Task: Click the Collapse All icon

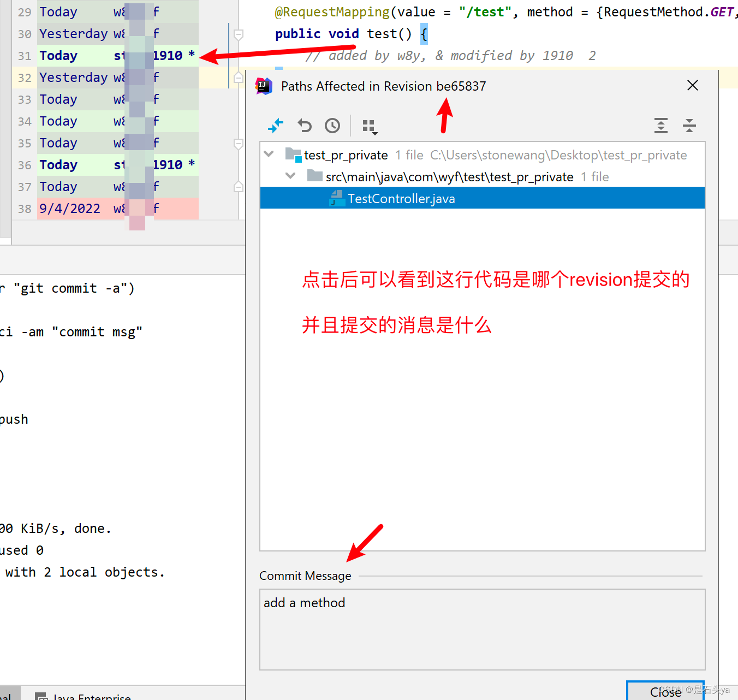Action: point(689,126)
